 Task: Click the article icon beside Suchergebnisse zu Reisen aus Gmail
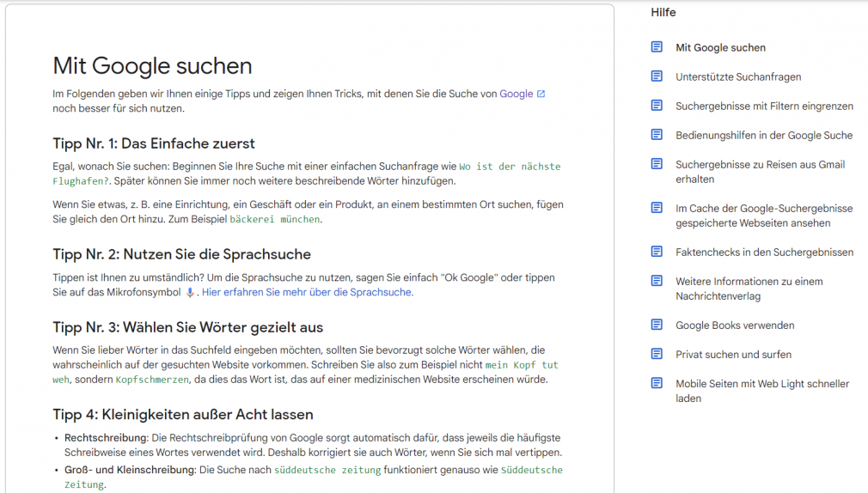point(657,164)
